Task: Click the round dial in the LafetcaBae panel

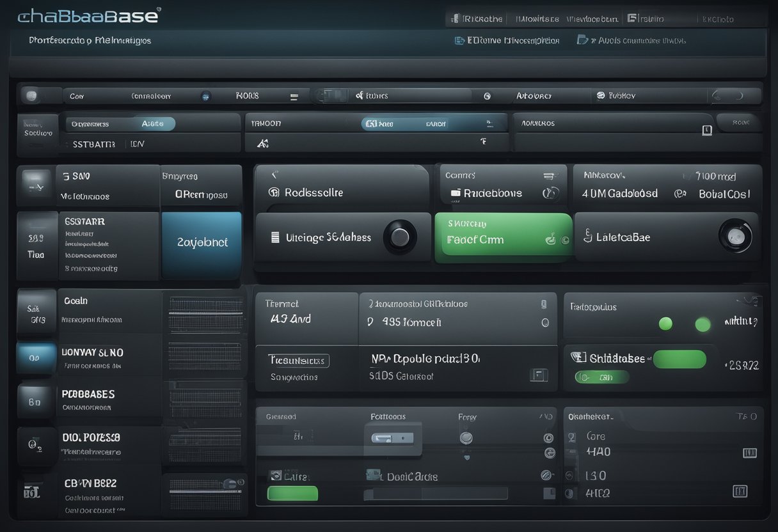Action: pos(734,236)
